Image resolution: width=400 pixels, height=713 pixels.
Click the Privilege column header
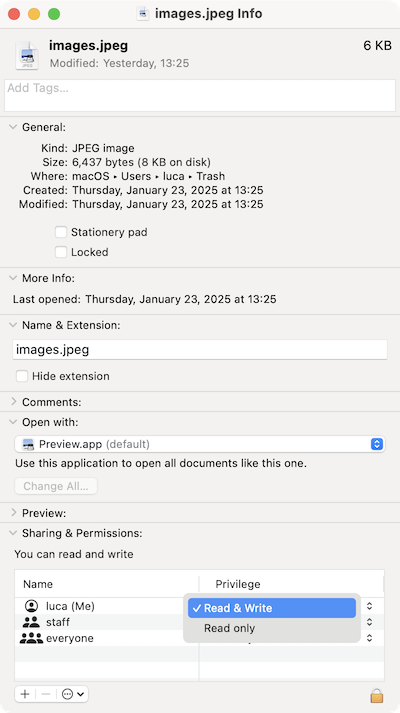point(291,584)
